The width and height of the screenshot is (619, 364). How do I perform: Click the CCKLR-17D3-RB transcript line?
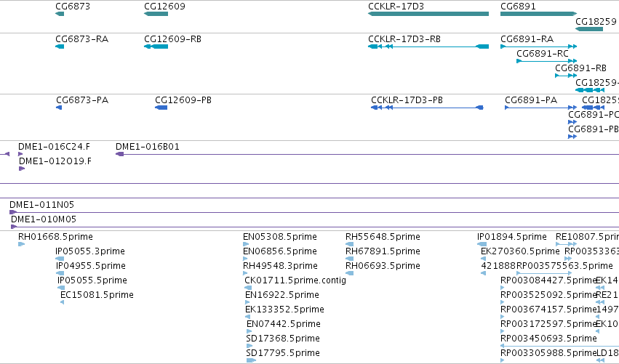click(428, 46)
